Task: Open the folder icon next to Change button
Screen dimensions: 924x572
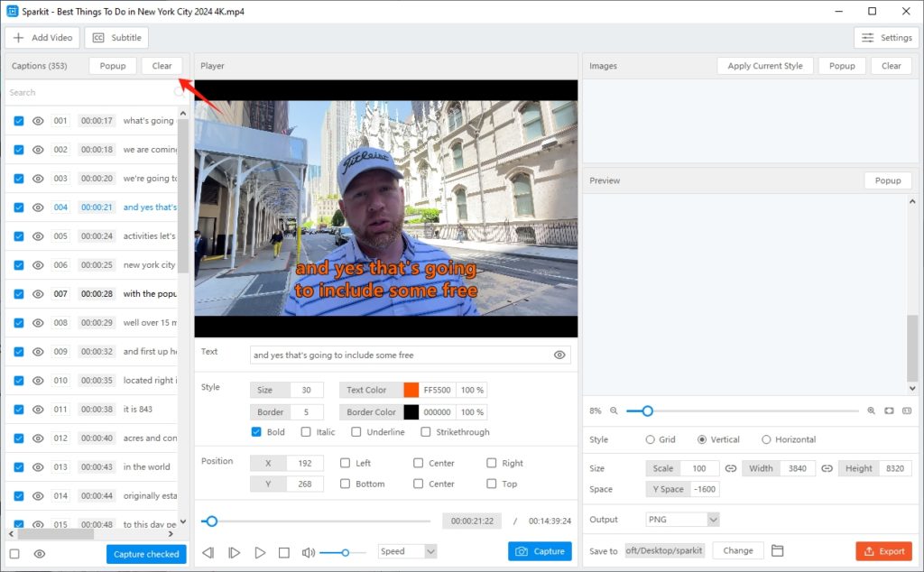Action: (x=780, y=550)
